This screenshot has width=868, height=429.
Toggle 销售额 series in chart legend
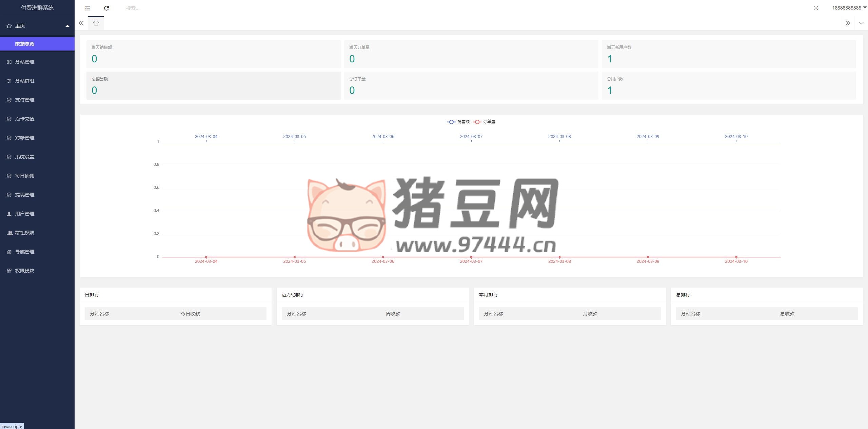coord(458,122)
